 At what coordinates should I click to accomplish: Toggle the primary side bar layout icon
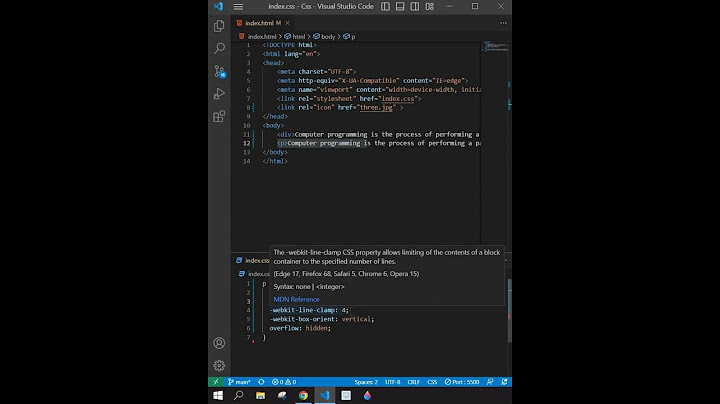coord(385,6)
